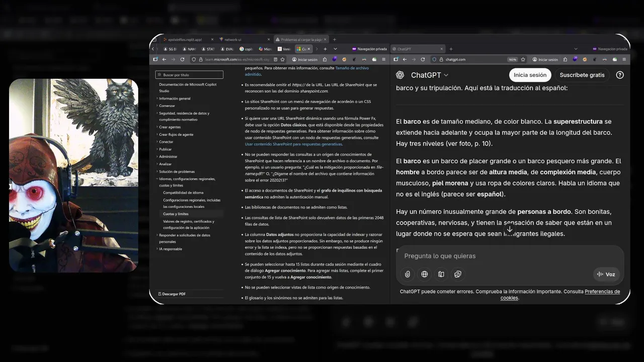Expand Conectar section in sidebar
644x362 pixels.
coord(166,142)
